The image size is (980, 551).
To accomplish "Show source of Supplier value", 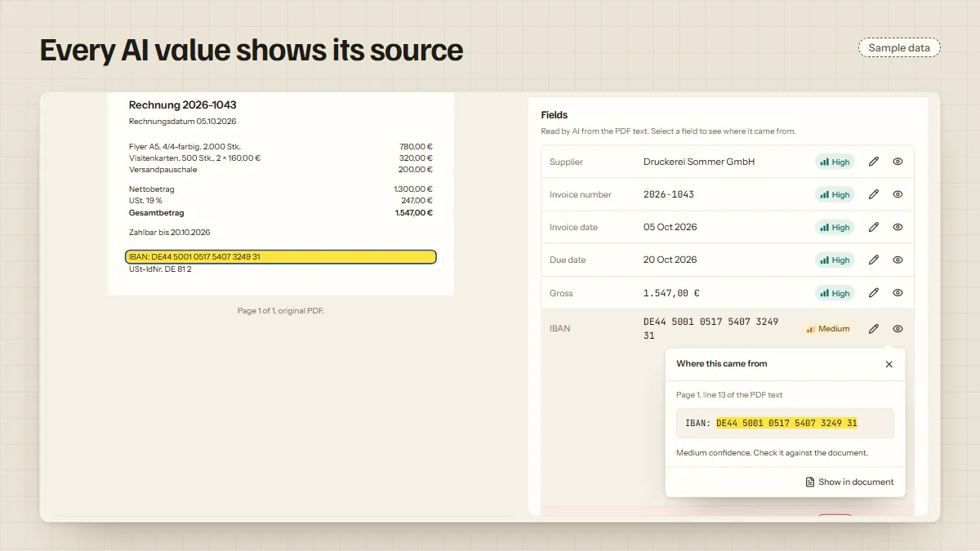I will pyautogui.click(x=898, y=162).
